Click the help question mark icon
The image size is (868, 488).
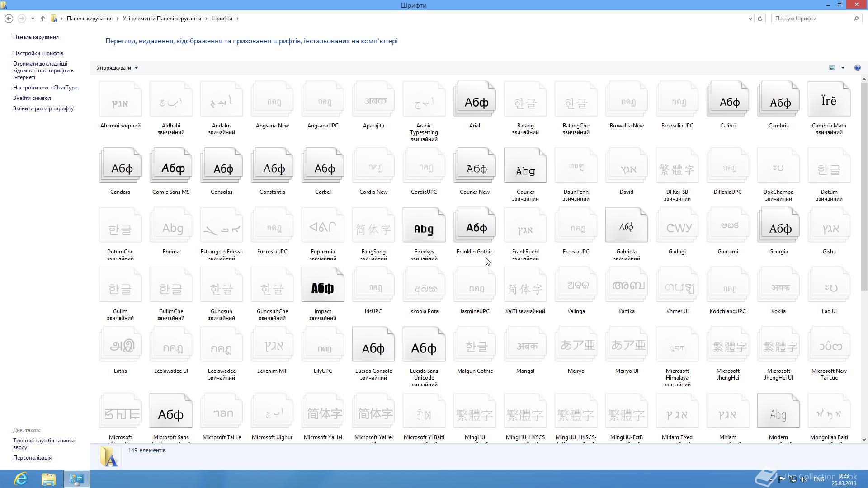[858, 68]
